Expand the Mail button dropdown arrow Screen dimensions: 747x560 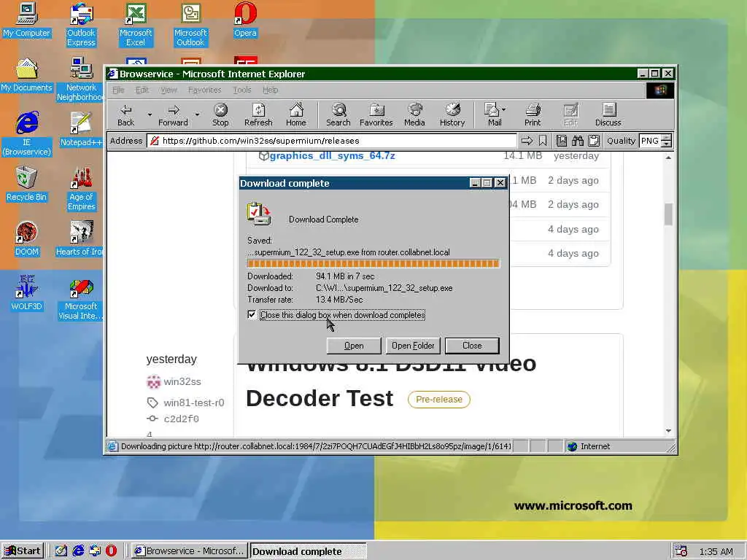coord(504,109)
